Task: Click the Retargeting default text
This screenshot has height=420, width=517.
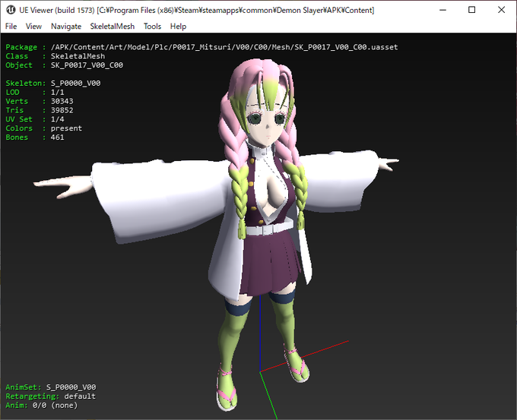Action: (x=50, y=396)
